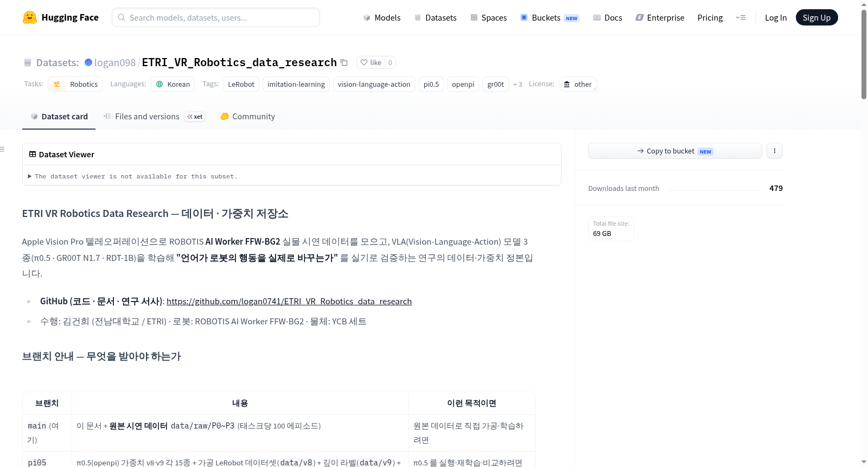Image resolution: width=868 pixels, height=467 pixels.
Task: Click the Models cube icon
Action: click(367, 18)
